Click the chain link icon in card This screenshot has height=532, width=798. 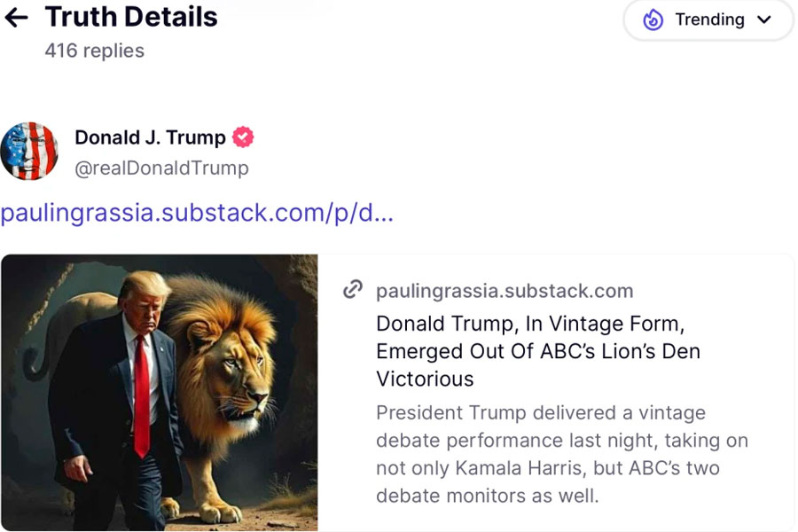click(353, 290)
